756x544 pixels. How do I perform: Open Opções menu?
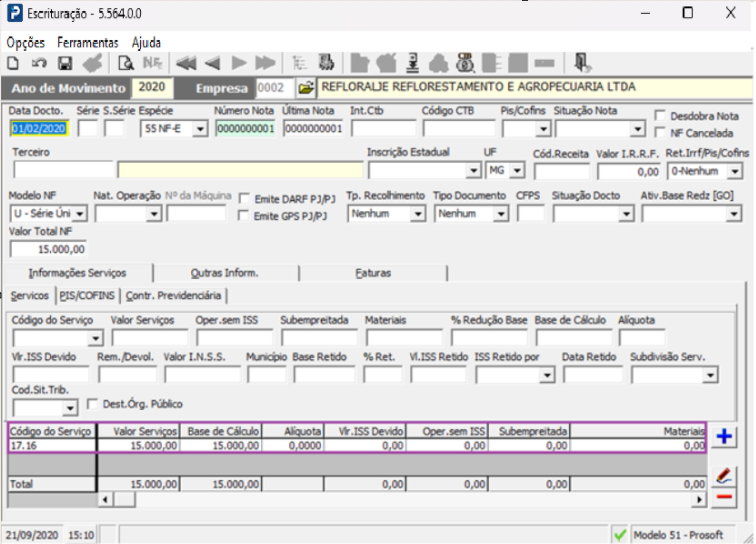26,43
